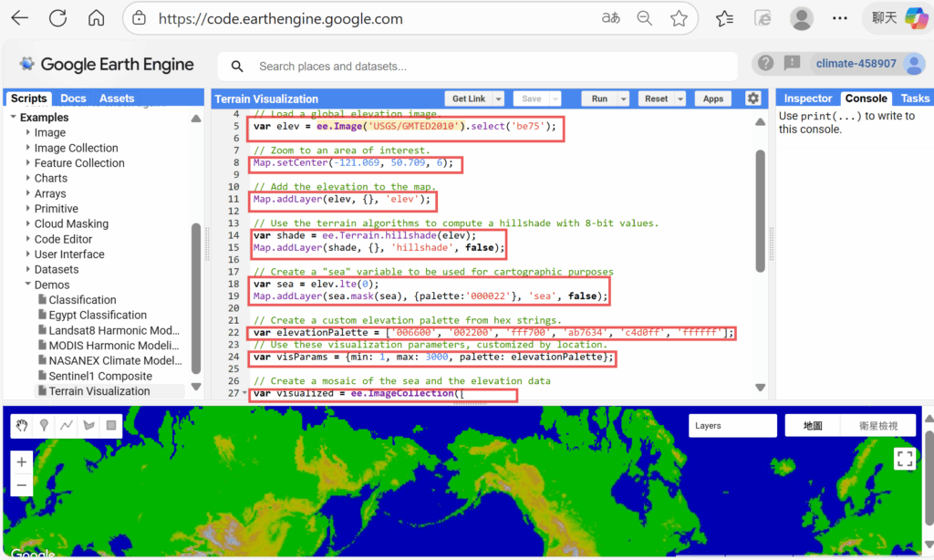Open the Run button dropdown arrow
The width and height of the screenshot is (934, 560).
[624, 99]
